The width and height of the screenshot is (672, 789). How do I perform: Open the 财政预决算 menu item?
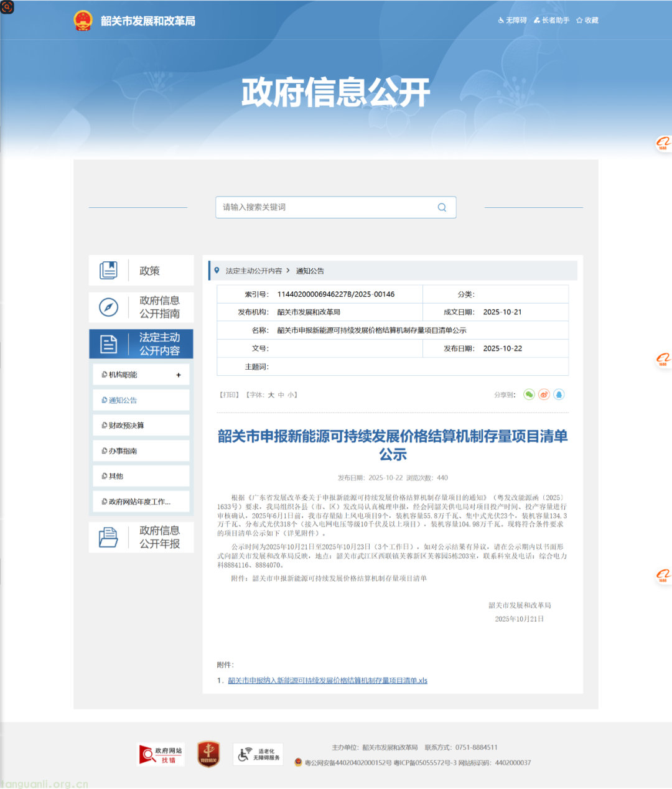point(125,425)
